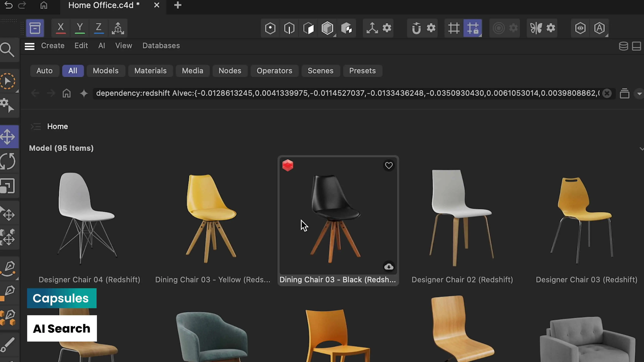
Task: Go to the asset browser home icon
Action: [67, 94]
